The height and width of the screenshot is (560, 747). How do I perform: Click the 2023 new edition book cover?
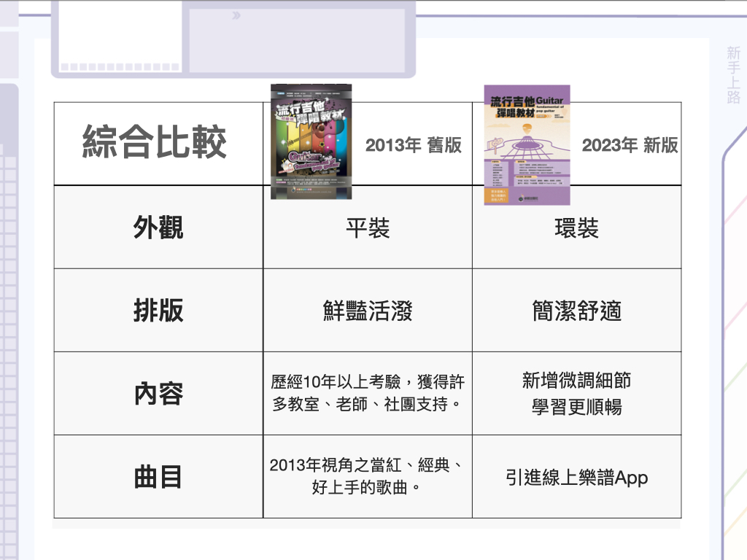[x=527, y=144]
